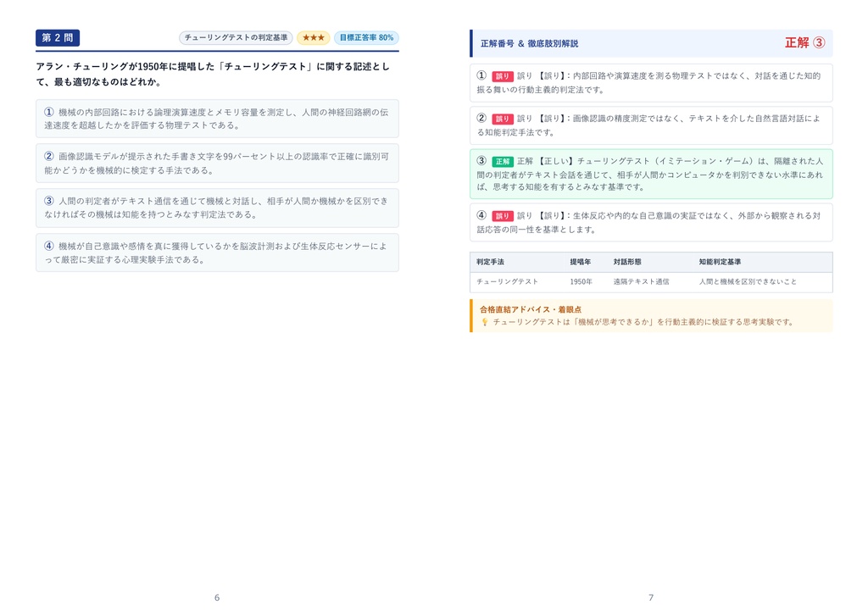Click the advice text about 行動主義的に検証
This screenshot has height=616, width=868.
click(x=643, y=322)
